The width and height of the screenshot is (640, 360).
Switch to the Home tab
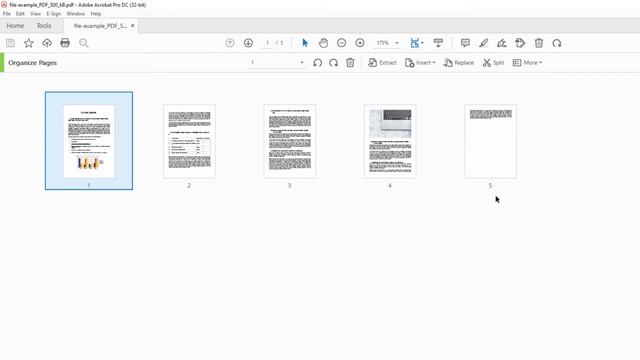click(15, 26)
